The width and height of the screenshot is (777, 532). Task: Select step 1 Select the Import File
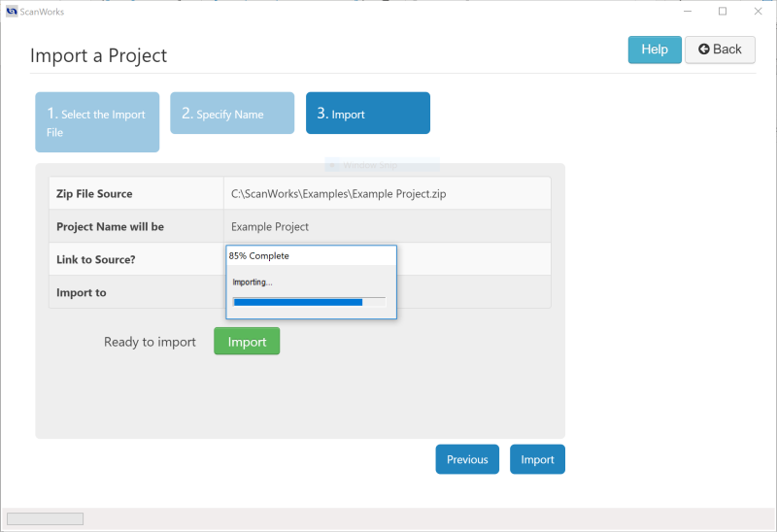(97, 122)
